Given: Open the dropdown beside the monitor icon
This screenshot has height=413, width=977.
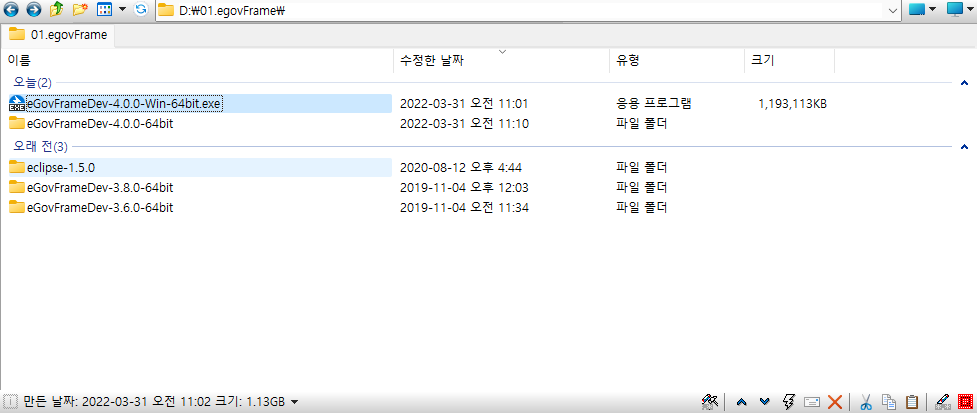Looking at the screenshot, I should click(x=970, y=9).
